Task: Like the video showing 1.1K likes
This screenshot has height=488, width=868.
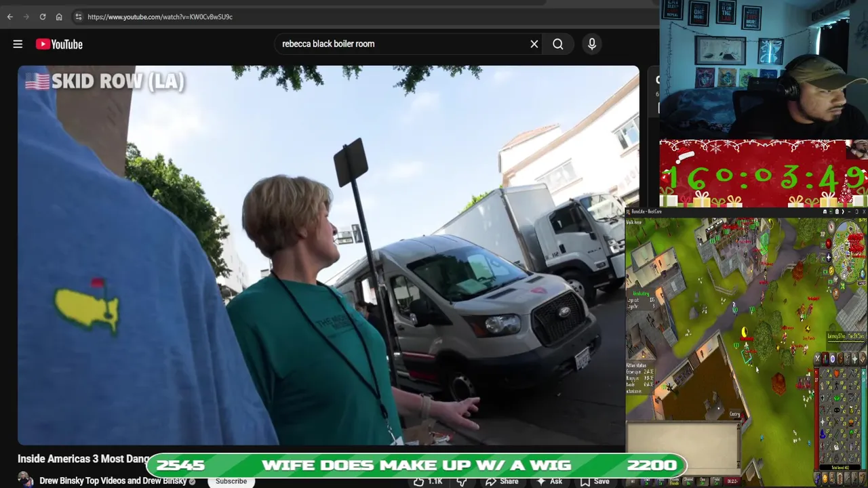Action: click(x=427, y=481)
